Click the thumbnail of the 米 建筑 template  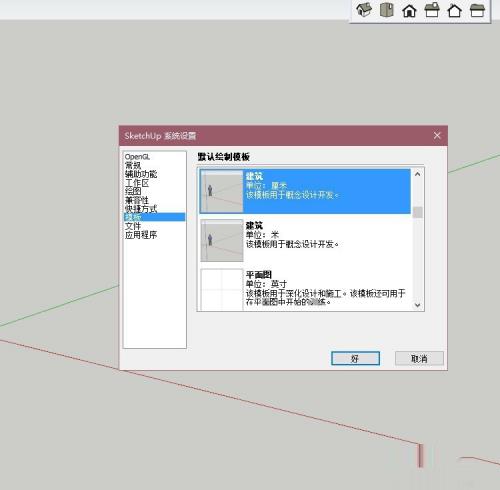[x=222, y=240]
